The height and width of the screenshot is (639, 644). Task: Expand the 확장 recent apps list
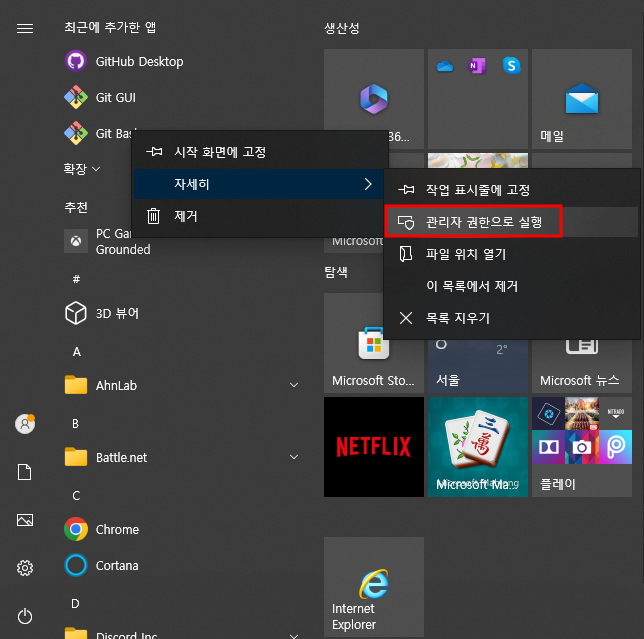coord(82,169)
